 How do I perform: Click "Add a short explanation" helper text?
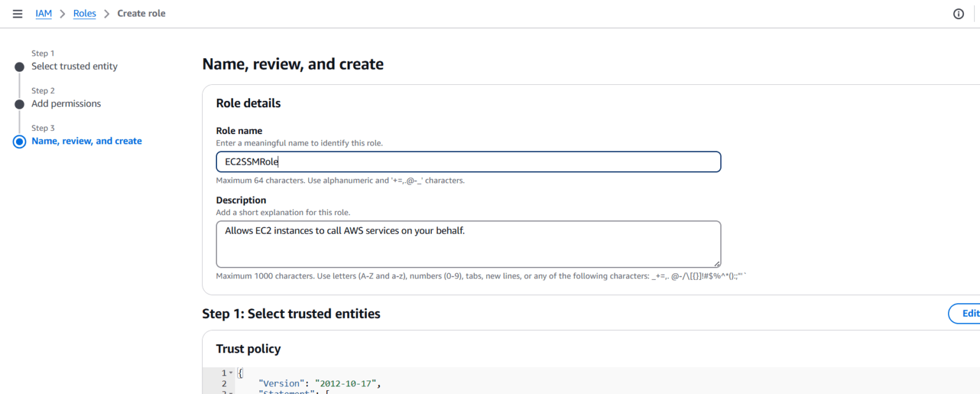[x=283, y=213]
